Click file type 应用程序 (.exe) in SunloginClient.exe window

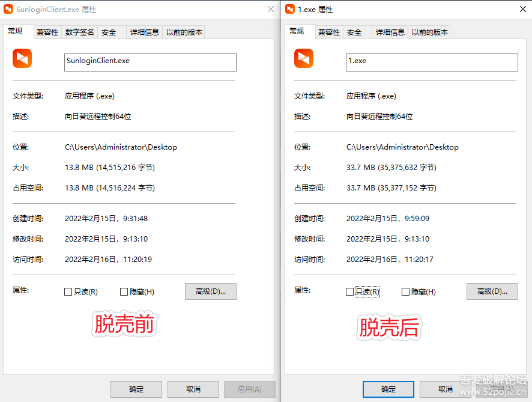click(90, 96)
